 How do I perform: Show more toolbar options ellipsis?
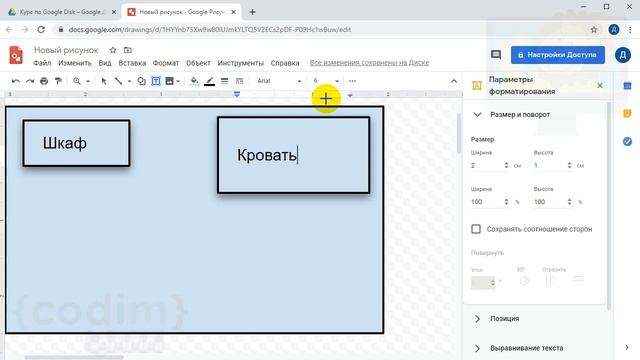[x=353, y=81]
